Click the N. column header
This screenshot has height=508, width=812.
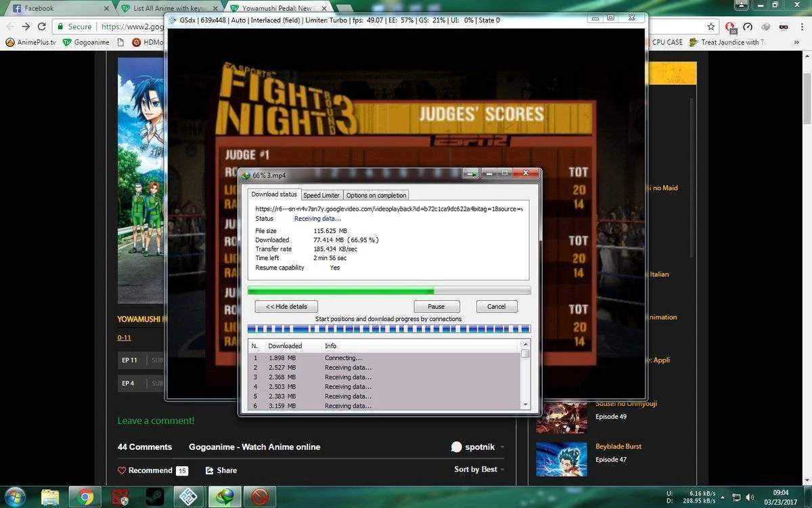(x=256, y=345)
